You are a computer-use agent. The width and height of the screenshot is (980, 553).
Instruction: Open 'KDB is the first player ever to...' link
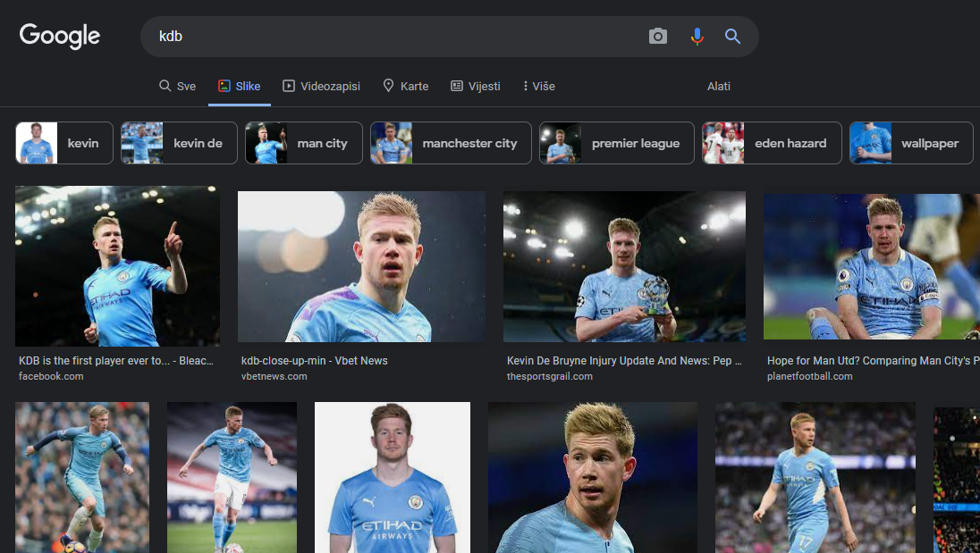(116, 361)
